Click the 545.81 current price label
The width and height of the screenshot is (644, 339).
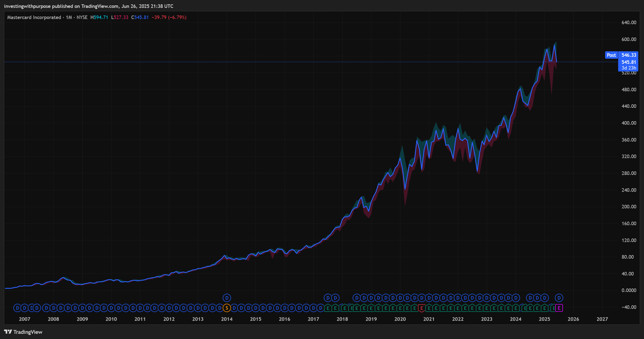[x=629, y=62]
